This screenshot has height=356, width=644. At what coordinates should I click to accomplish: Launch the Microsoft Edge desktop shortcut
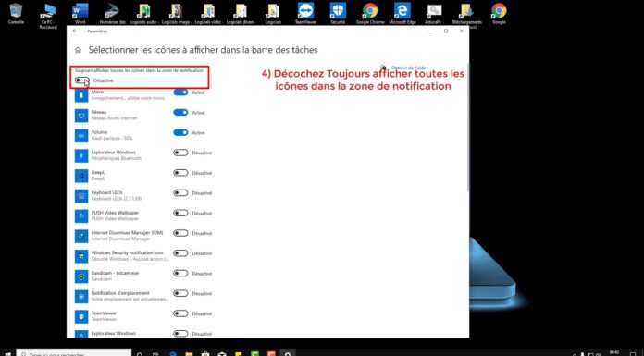[x=402, y=13]
